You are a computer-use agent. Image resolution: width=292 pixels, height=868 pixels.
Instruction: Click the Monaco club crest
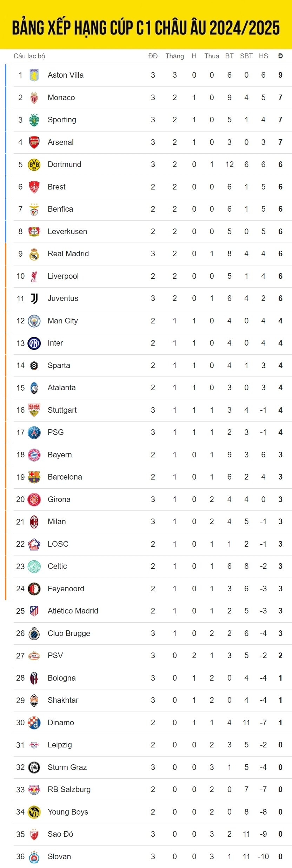pos(34,97)
